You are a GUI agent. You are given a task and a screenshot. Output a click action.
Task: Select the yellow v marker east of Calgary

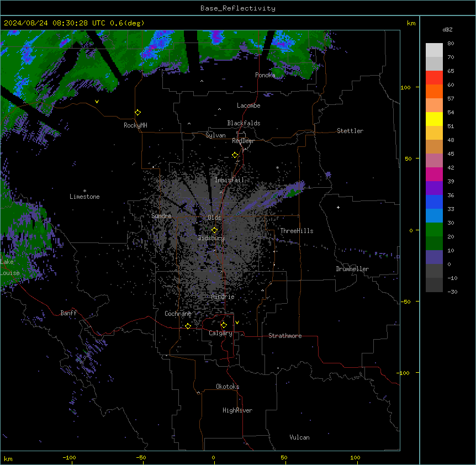point(237,323)
